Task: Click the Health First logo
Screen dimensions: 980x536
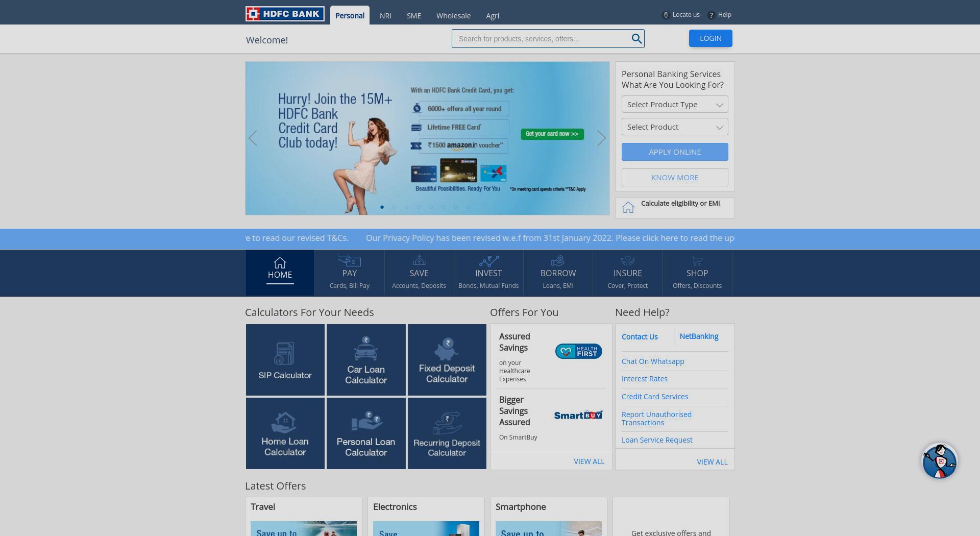Action: click(578, 351)
